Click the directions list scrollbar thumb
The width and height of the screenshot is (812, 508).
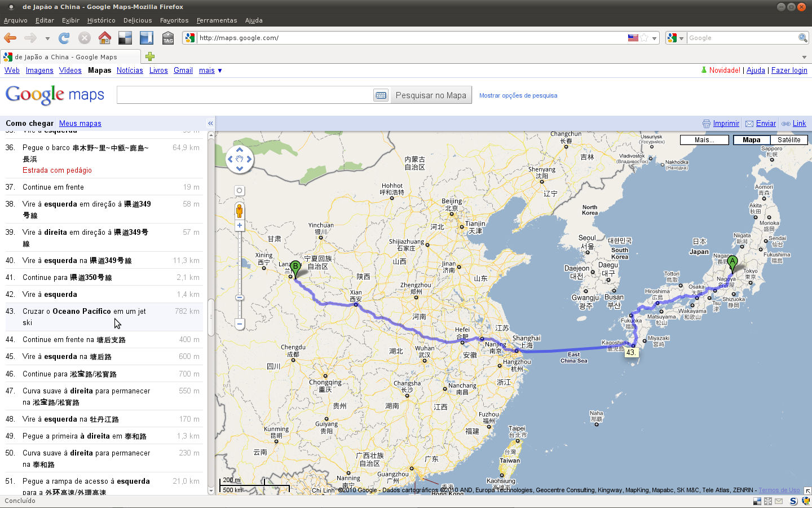click(x=211, y=317)
